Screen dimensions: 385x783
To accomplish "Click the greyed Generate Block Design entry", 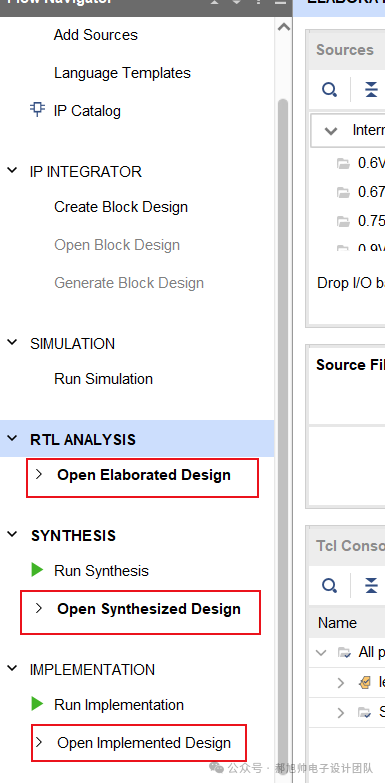I will (x=129, y=283).
